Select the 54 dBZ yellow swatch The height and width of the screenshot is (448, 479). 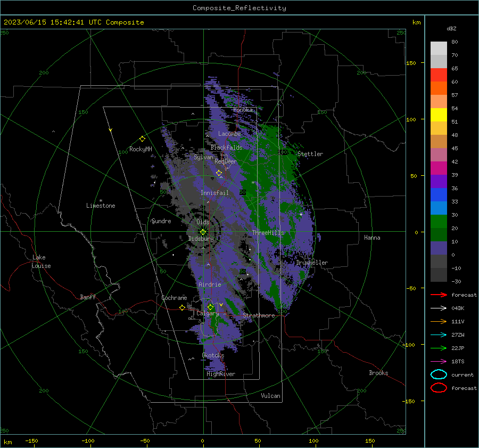439,115
